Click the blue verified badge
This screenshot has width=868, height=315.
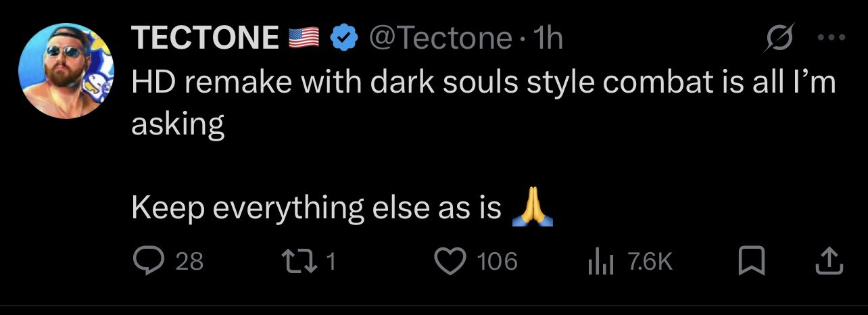344,39
